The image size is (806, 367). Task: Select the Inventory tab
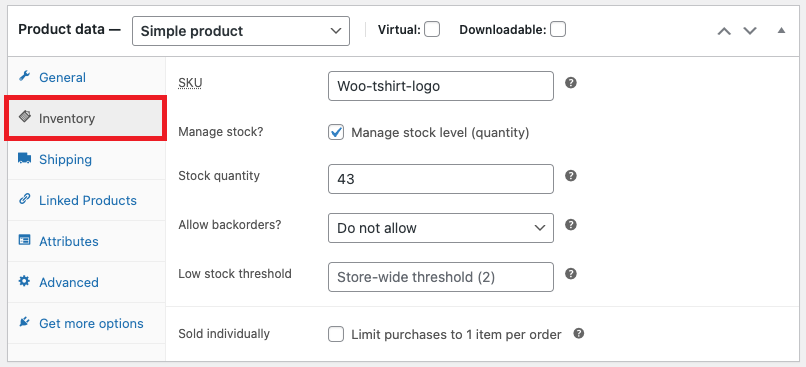pos(86,118)
